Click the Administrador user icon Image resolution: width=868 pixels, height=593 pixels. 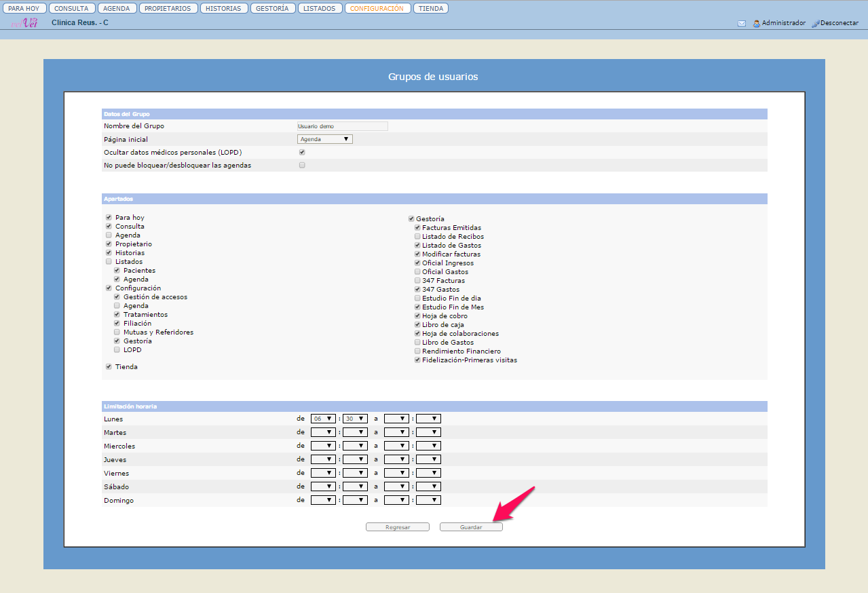[756, 23]
